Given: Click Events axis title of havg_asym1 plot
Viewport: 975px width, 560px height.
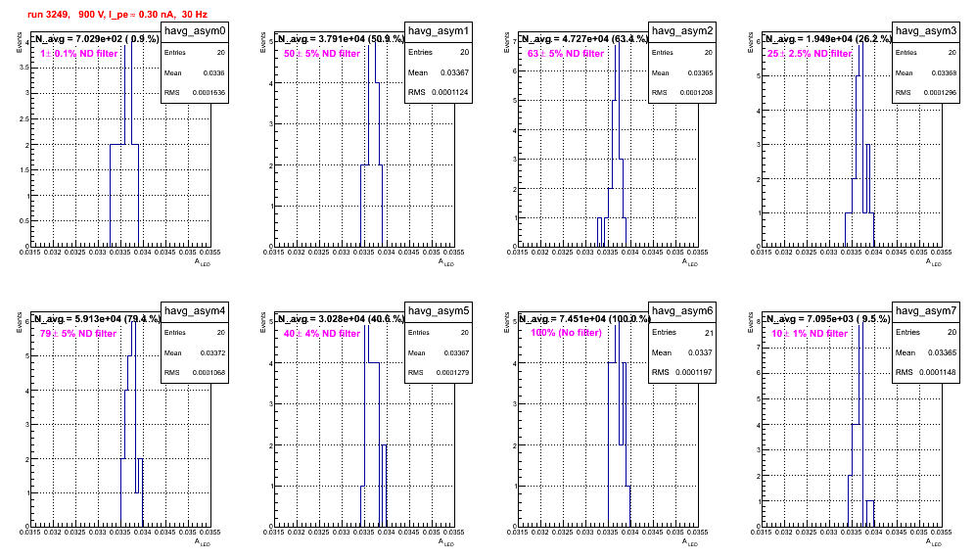Looking at the screenshot, I should coord(263,42).
